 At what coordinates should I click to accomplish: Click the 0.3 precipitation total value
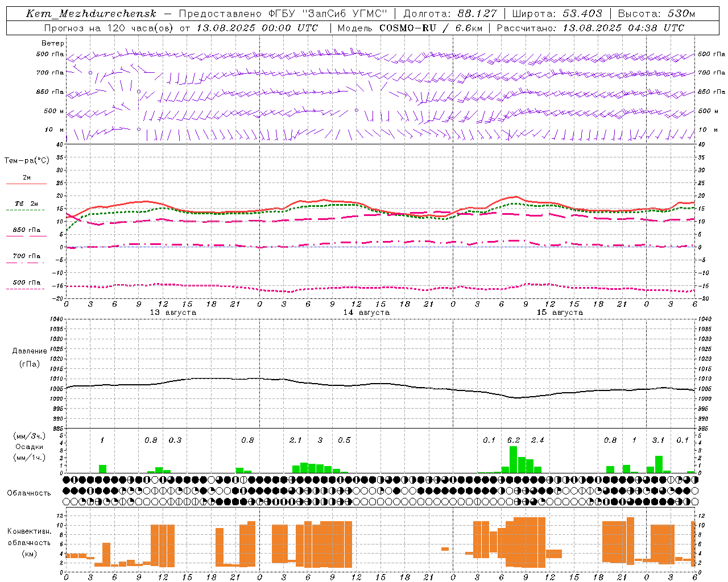[175, 440]
